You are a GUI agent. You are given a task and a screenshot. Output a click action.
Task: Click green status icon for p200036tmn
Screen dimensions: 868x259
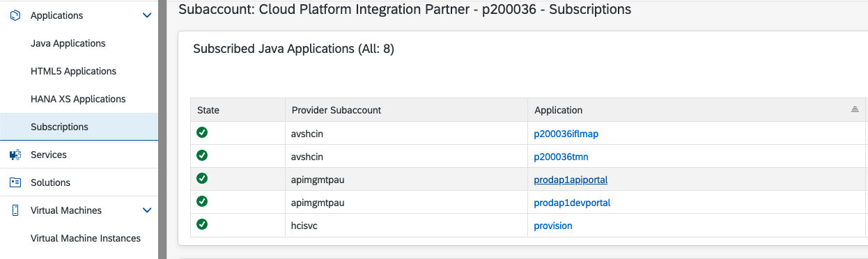[202, 155]
